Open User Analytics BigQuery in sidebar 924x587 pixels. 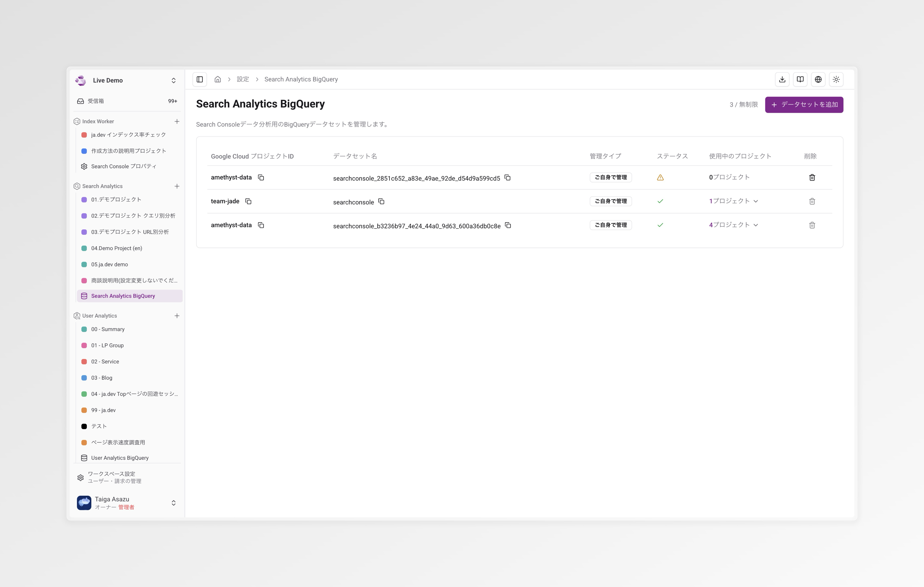coord(120,458)
